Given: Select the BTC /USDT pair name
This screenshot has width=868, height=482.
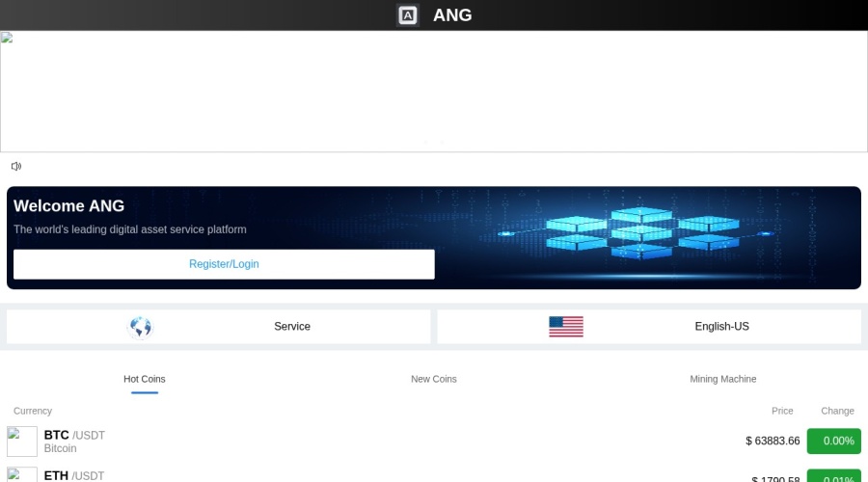Looking at the screenshot, I should pyautogui.click(x=74, y=435).
